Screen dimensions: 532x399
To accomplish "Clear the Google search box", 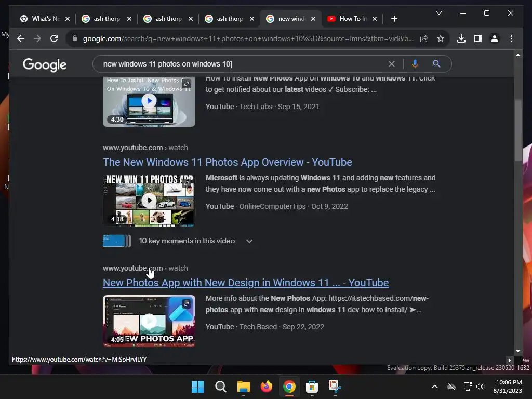I will (x=392, y=64).
